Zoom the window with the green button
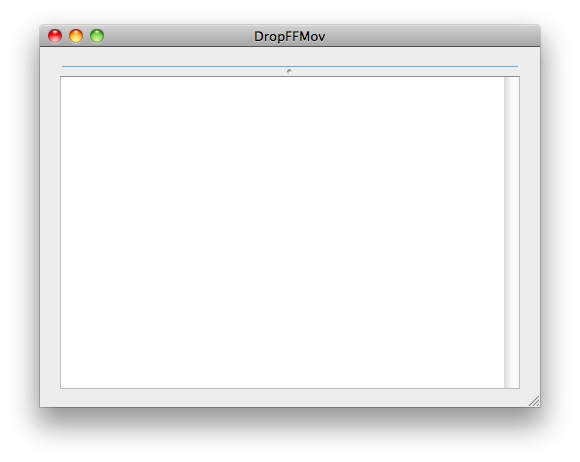Image resolution: width=580 pixels, height=462 pixels. coord(97,36)
